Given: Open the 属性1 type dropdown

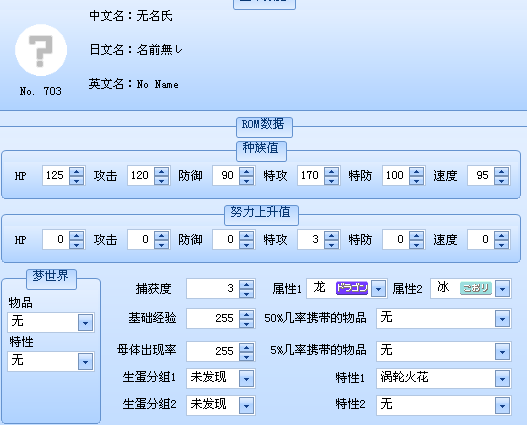Looking at the screenshot, I should [378, 289].
